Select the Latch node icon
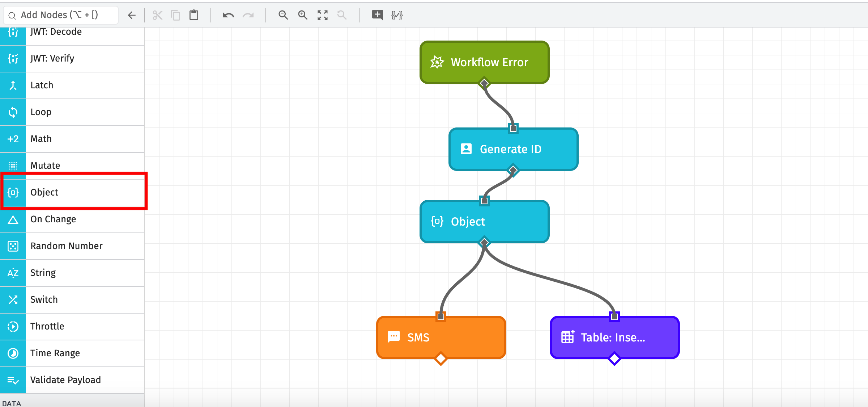Image resolution: width=868 pixels, height=407 pixels. coord(13,85)
